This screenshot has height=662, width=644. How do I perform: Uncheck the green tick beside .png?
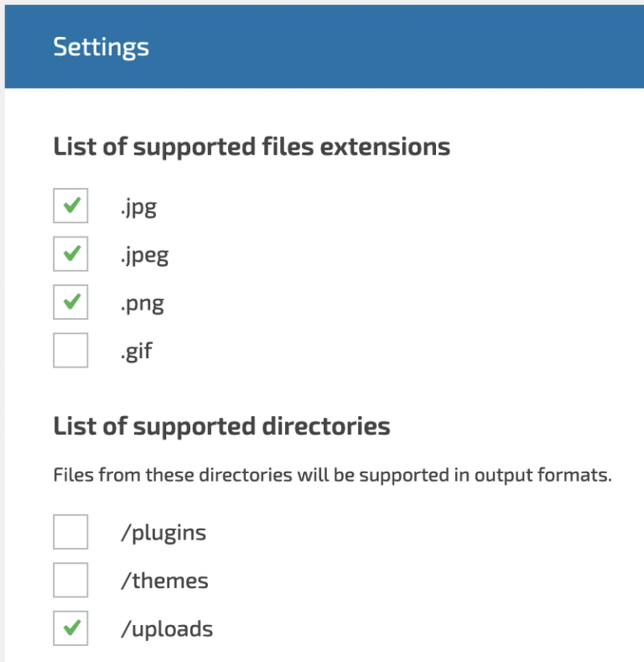tap(70, 302)
